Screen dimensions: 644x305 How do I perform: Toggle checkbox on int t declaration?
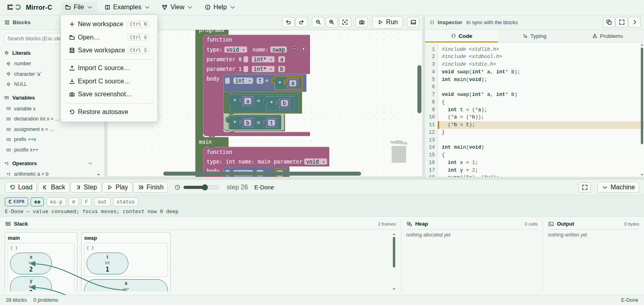click(227, 81)
